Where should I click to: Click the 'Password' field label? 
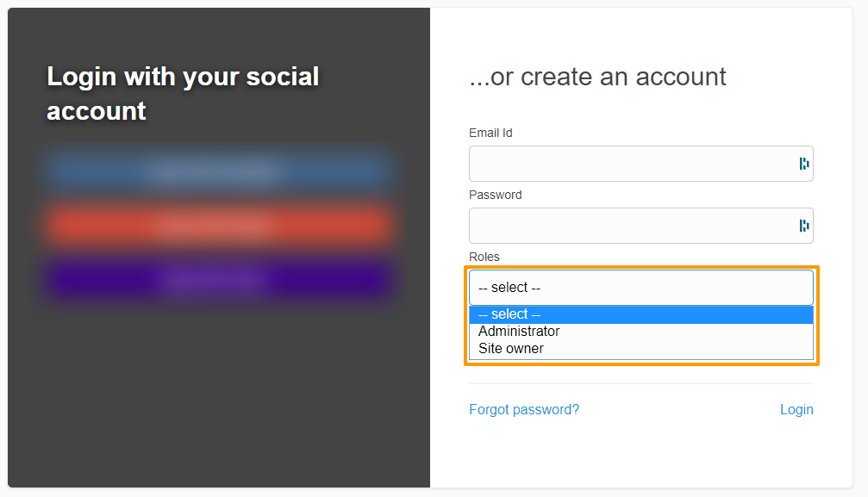click(x=495, y=196)
